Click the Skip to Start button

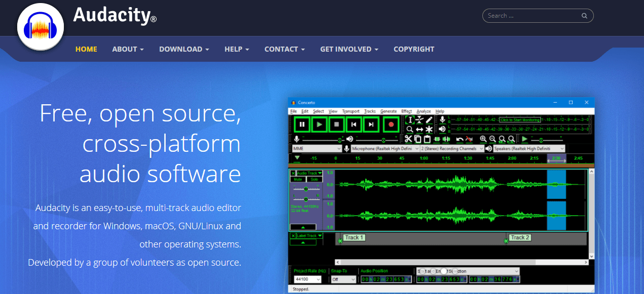coord(354,124)
